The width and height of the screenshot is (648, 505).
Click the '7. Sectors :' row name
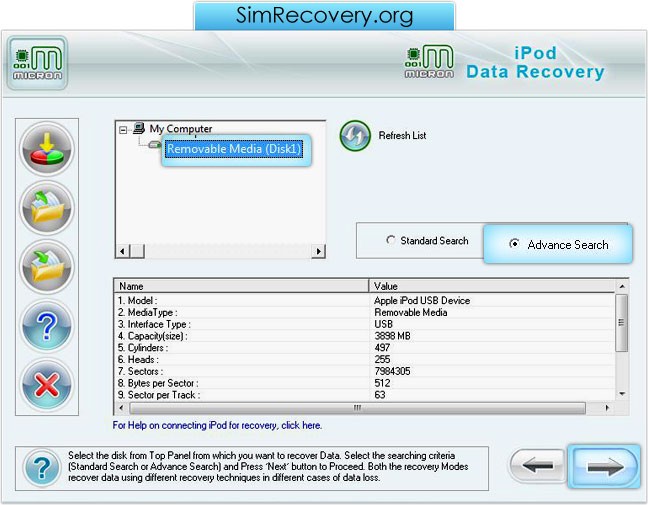pyautogui.click(x=141, y=371)
